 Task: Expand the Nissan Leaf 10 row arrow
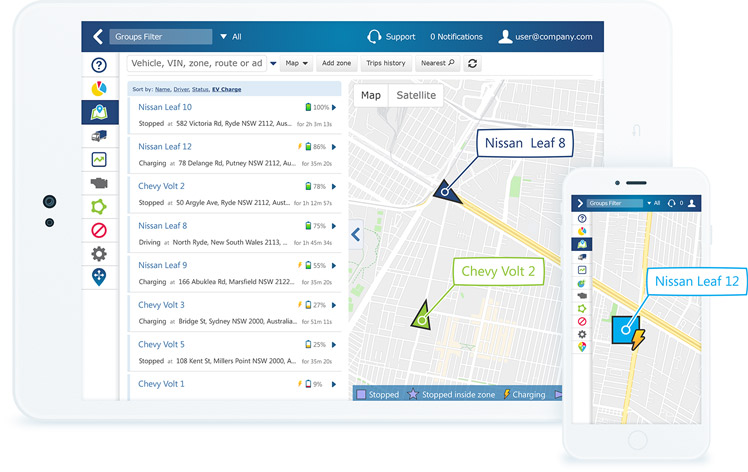[334, 107]
